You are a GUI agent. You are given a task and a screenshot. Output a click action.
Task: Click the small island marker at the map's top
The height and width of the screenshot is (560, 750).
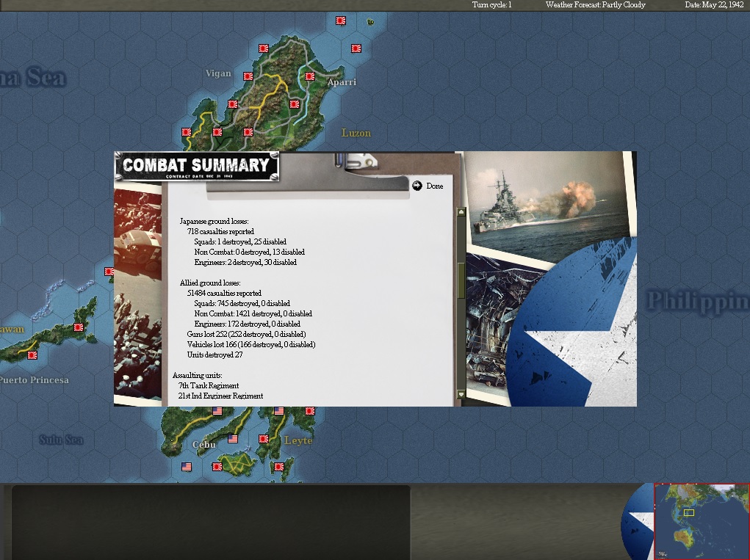coord(370,21)
